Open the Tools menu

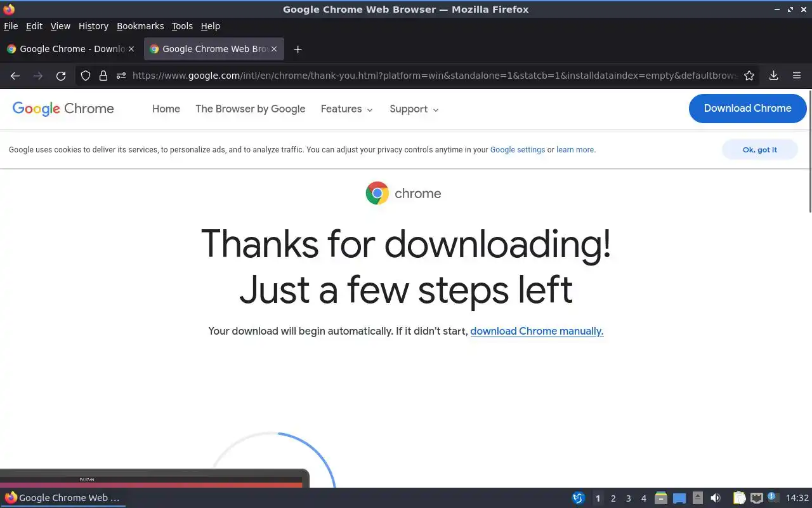click(x=182, y=26)
